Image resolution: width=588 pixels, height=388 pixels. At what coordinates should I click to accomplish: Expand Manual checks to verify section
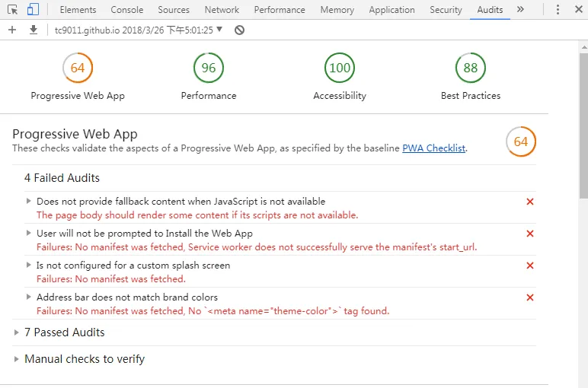tap(84, 359)
